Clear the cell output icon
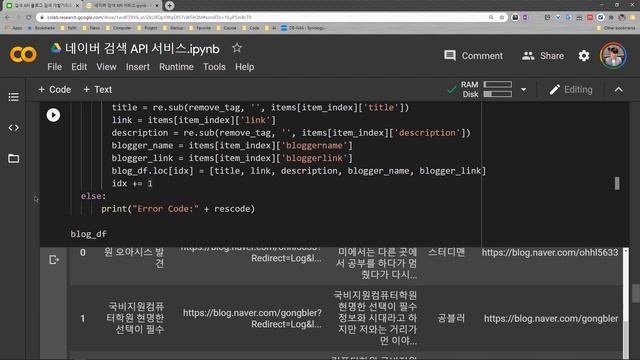Viewport: 640px width, 360px height. click(x=53, y=260)
